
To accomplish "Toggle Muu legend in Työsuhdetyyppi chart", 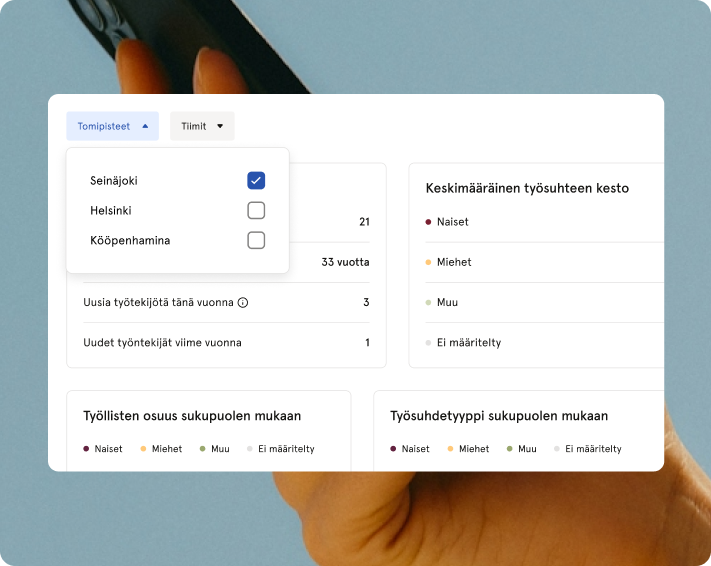I will click(x=520, y=449).
